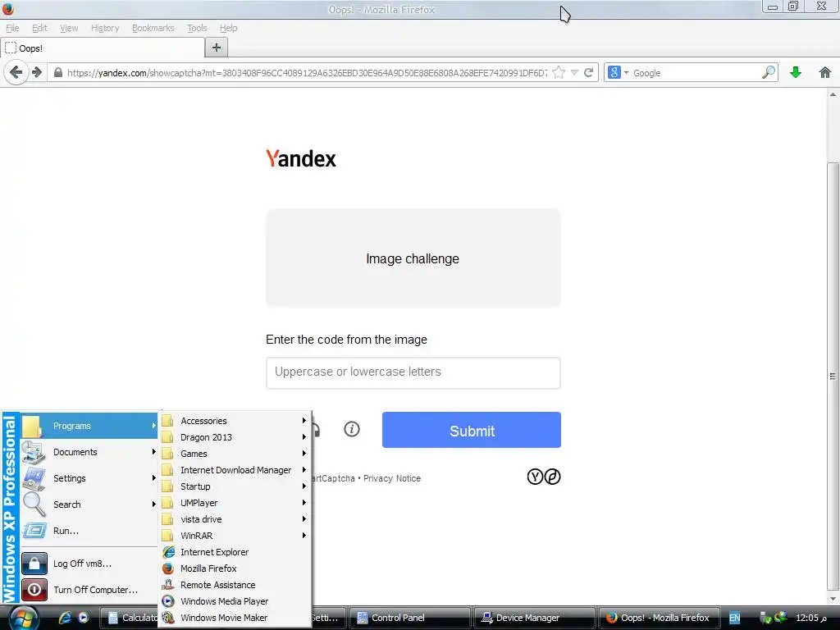Reload the page with the refresh icon

589,72
